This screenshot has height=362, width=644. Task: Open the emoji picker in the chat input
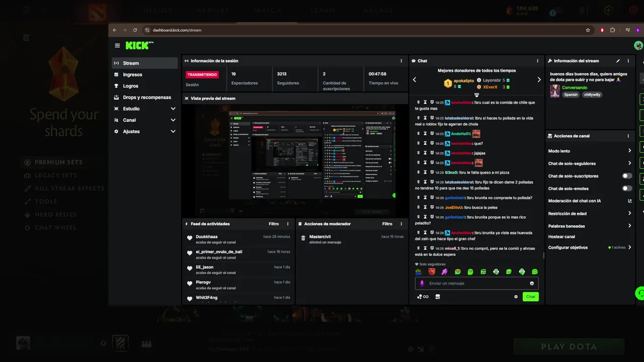point(532,283)
